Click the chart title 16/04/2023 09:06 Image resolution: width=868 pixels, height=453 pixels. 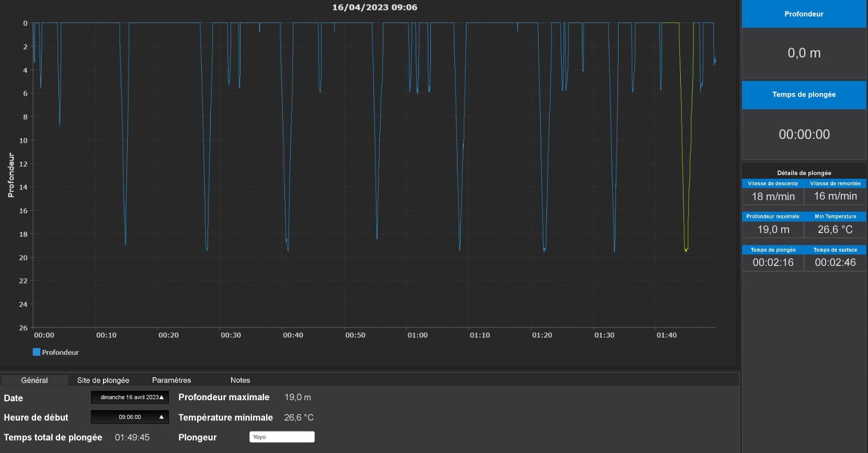click(375, 7)
